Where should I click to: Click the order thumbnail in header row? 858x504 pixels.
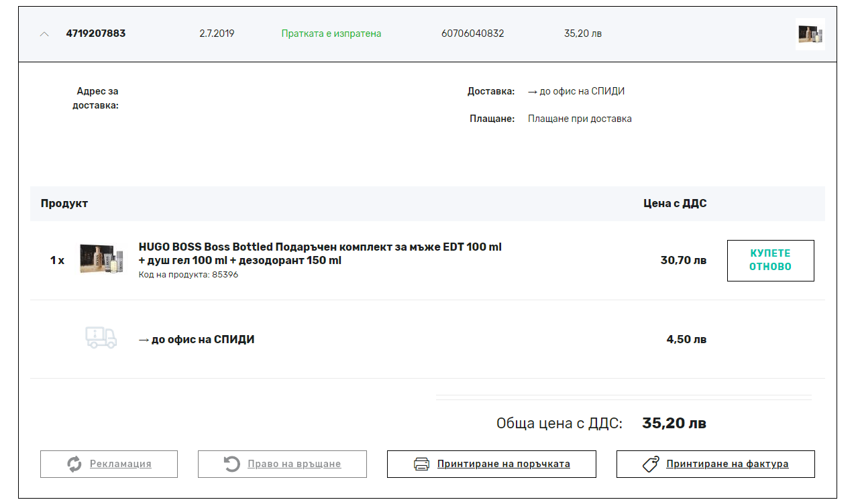(810, 34)
